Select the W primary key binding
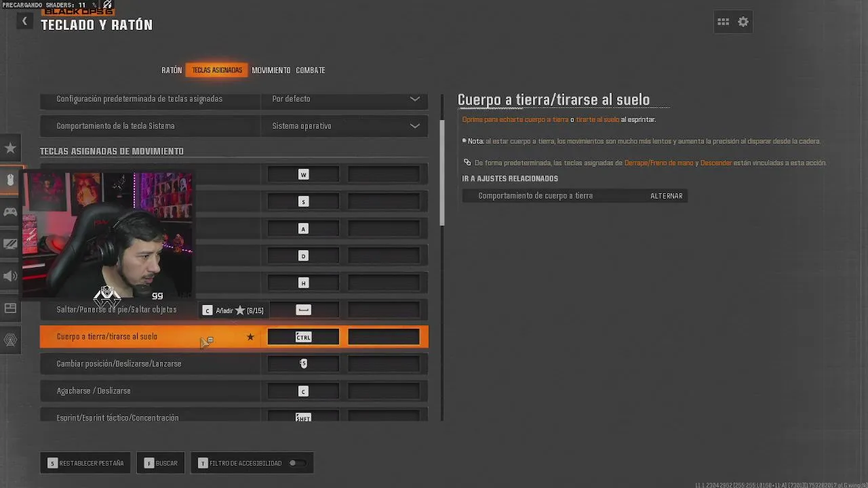Image resolution: width=868 pixels, height=488 pixels. click(303, 174)
